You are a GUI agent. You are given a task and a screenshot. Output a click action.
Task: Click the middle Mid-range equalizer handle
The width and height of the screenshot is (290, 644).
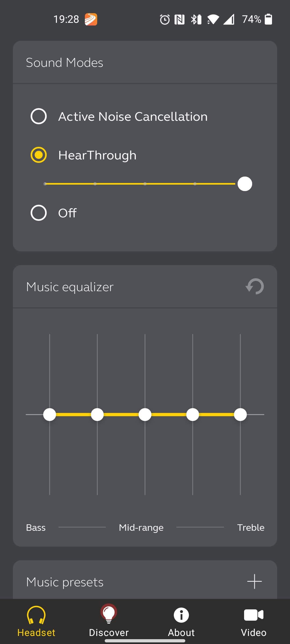145,415
